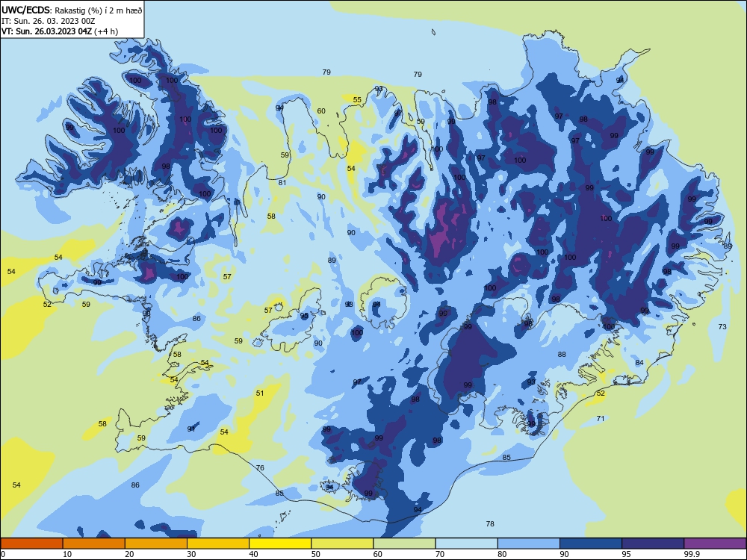Click the humidity value 60 on the map
This screenshot has height=560, width=747.
pyautogui.click(x=321, y=111)
